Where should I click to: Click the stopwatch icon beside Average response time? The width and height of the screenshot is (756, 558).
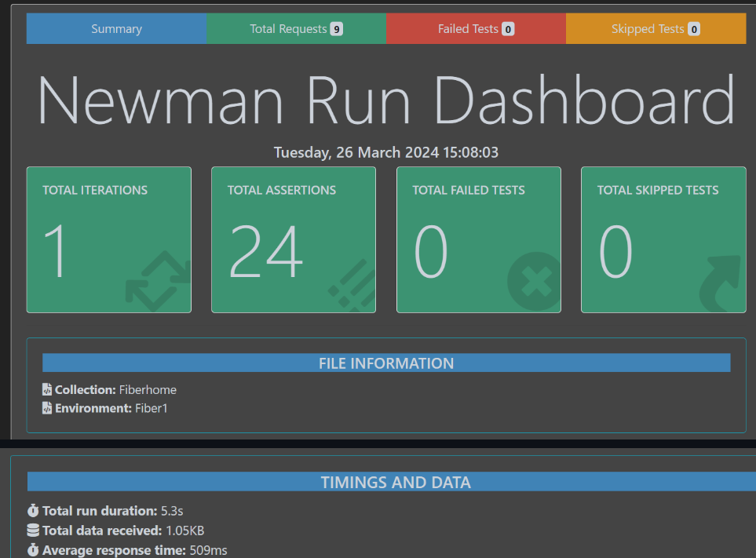tap(33, 550)
